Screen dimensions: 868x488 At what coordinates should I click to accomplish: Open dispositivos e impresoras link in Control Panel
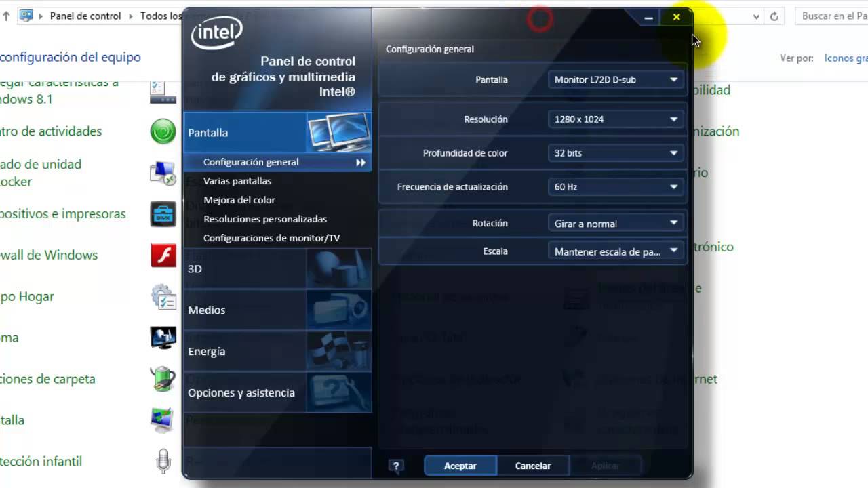(x=63, y=214)
